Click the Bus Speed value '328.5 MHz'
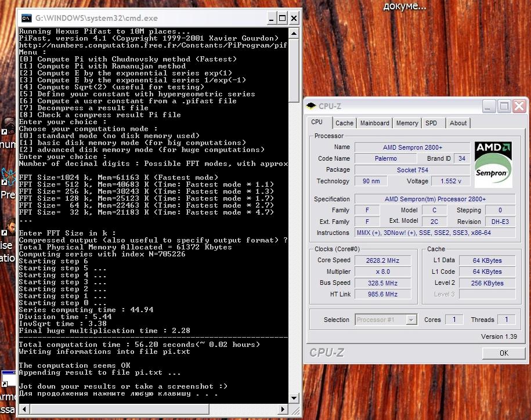Screen dimensions: 531x420 click(x=382, y=283)
